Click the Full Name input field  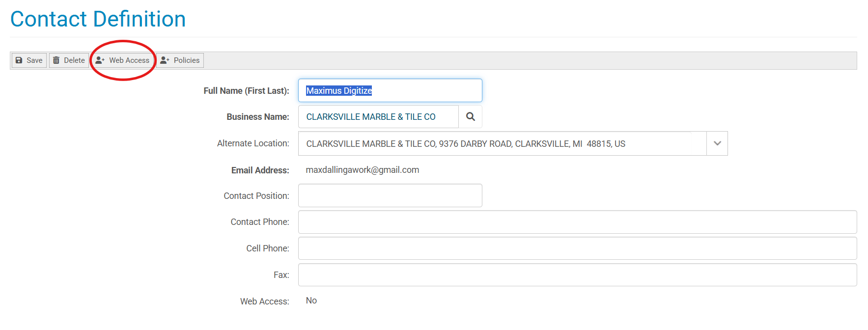pyautogui.click(x=390, y=90)
